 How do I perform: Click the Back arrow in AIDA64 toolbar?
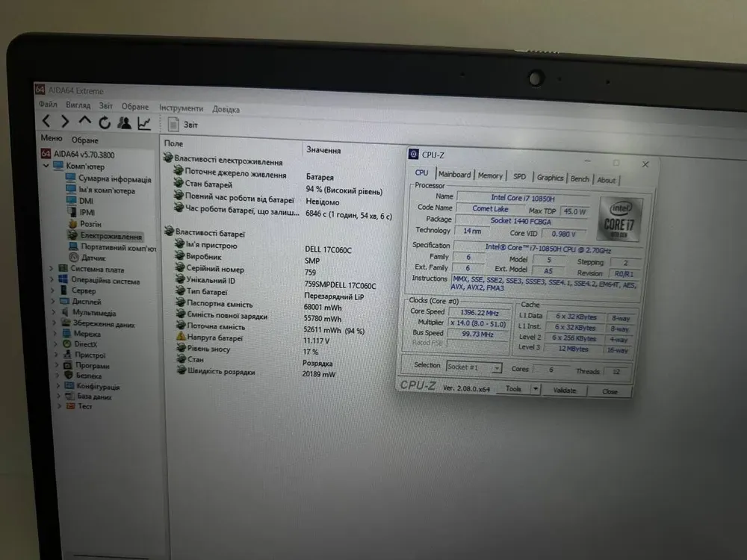pos(46,122)
